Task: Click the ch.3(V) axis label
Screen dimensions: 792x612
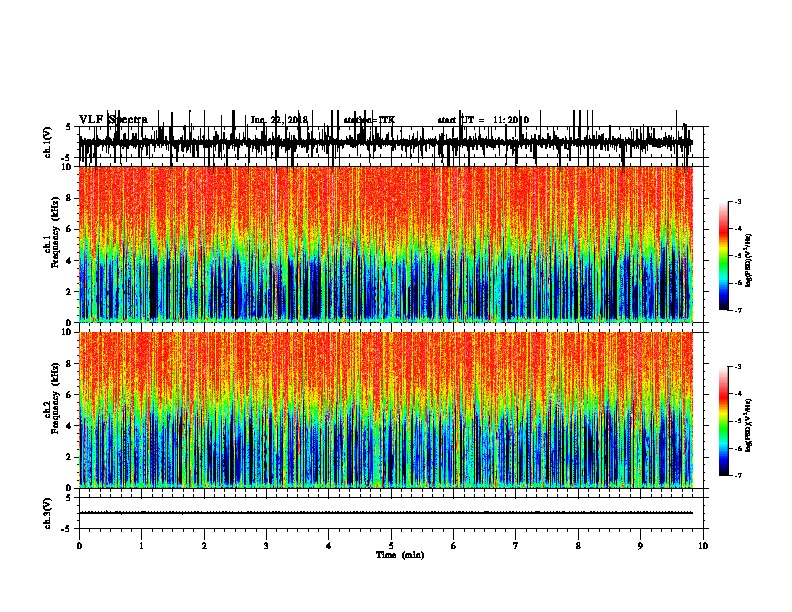Action: point(48,513)
